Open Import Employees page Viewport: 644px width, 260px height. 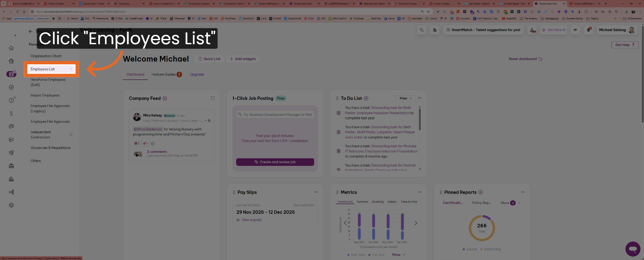click(x=45, y=95)
